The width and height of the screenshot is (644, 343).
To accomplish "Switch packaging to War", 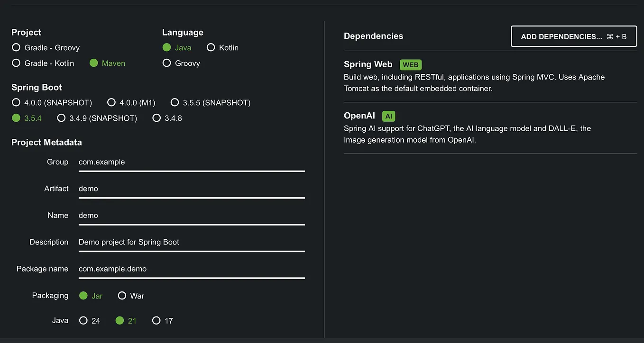I will pos(122,295).
